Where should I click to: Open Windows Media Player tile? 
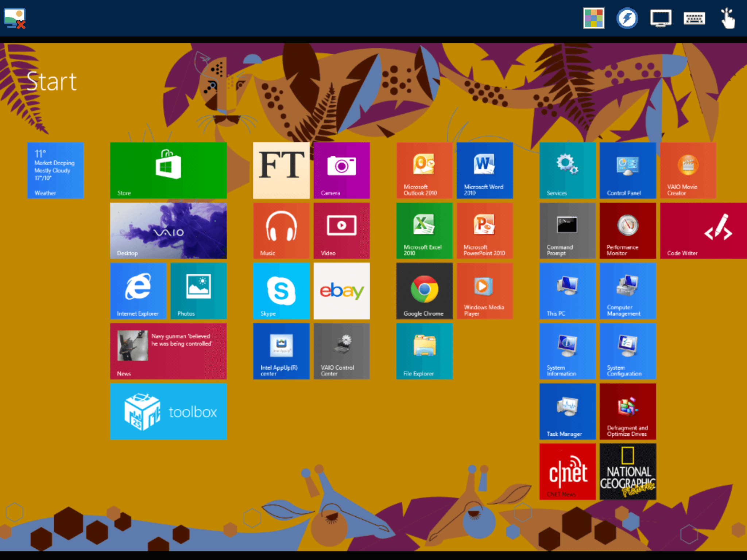pyautogui.click(x=485, y=291)
